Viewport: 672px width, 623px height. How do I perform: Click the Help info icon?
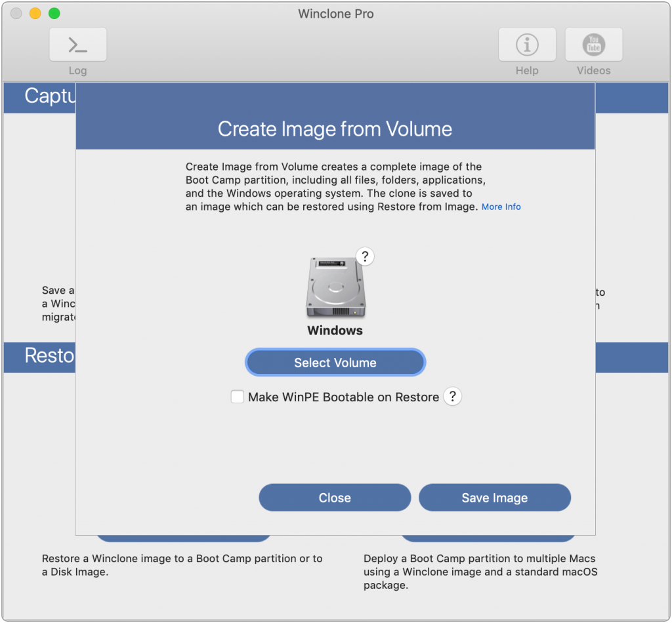[x=527, y=44]
